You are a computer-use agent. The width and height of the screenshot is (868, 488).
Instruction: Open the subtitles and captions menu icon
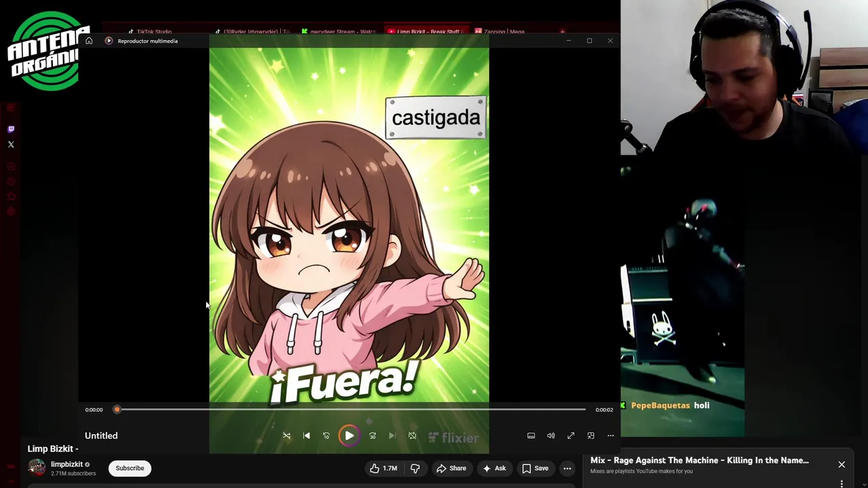[531, 436]
